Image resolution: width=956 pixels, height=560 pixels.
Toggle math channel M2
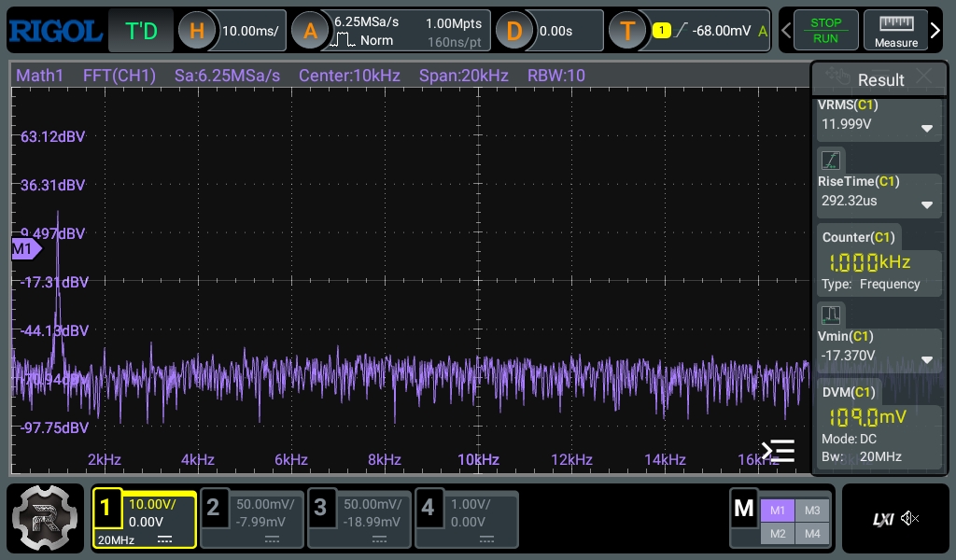(x=778, y=534)
